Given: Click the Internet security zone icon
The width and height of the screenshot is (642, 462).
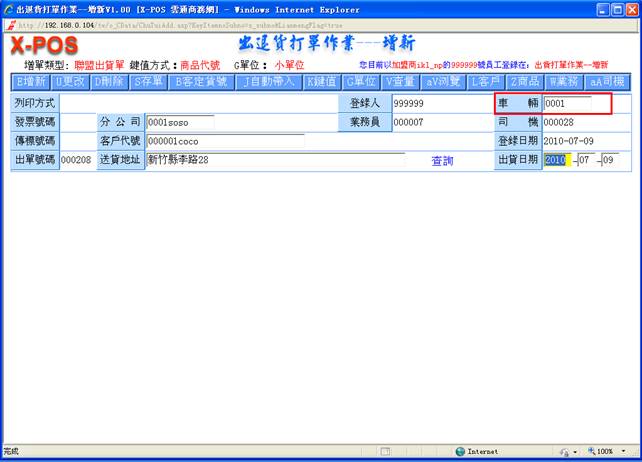Looking at the screenshot, I should (x=461, y=452).
